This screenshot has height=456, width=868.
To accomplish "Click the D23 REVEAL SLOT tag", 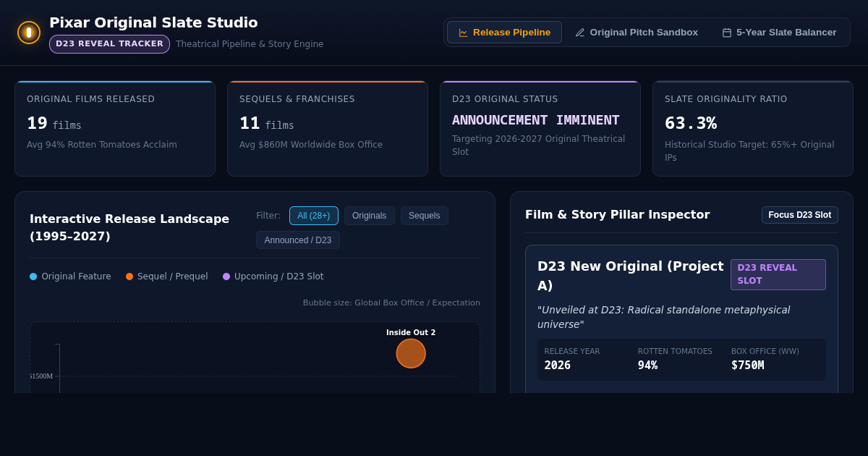I will [778, 274].
